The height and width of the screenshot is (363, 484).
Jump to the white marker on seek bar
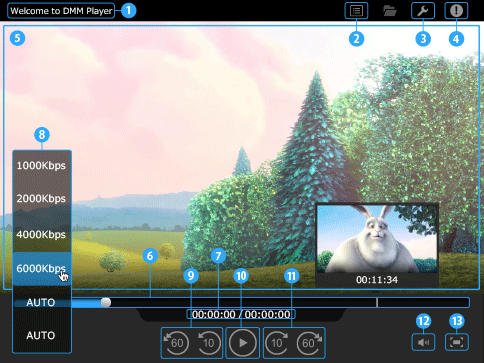(x=377, y=302)
